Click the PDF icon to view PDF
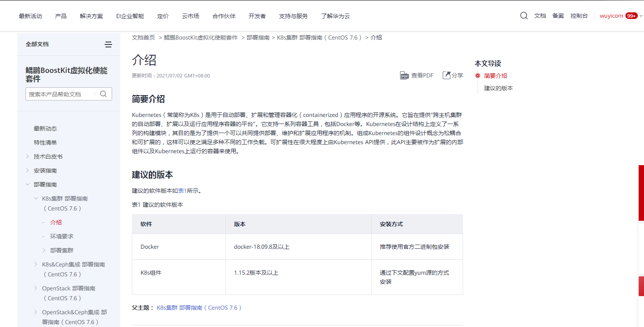644x327 pixels. click(x=404, y=75)
